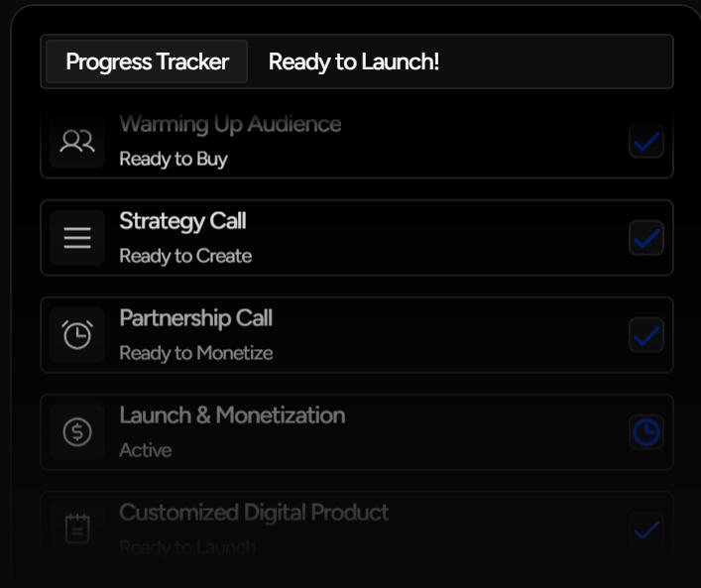Open the Strategy Call title
This screenshot has height=588, width=701.
pyautogui.click(x=182, y=221)
